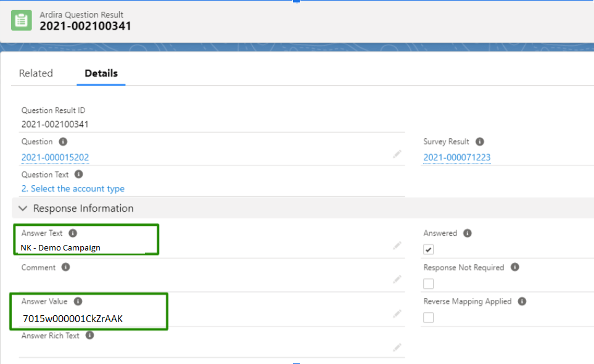This screenshot has width=594, height=364.
Task: Click the Ardira Question Result object icon
Action: click(21, 20)
